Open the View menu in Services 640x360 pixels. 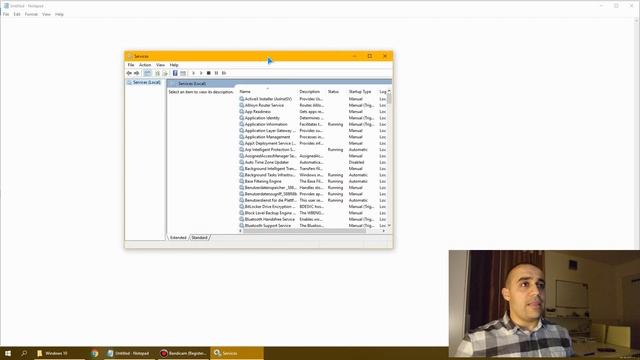160,65
